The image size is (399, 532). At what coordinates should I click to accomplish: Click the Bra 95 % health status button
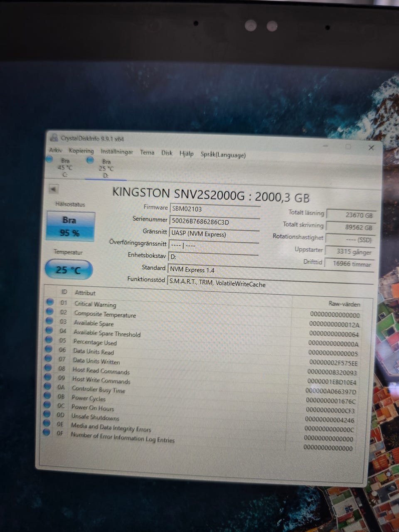(71, 226)
